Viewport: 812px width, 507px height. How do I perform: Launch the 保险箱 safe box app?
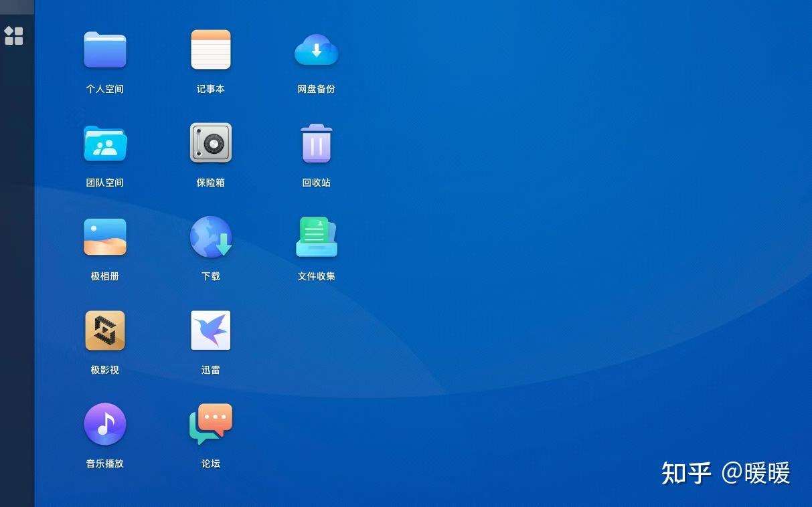point(210,142)
